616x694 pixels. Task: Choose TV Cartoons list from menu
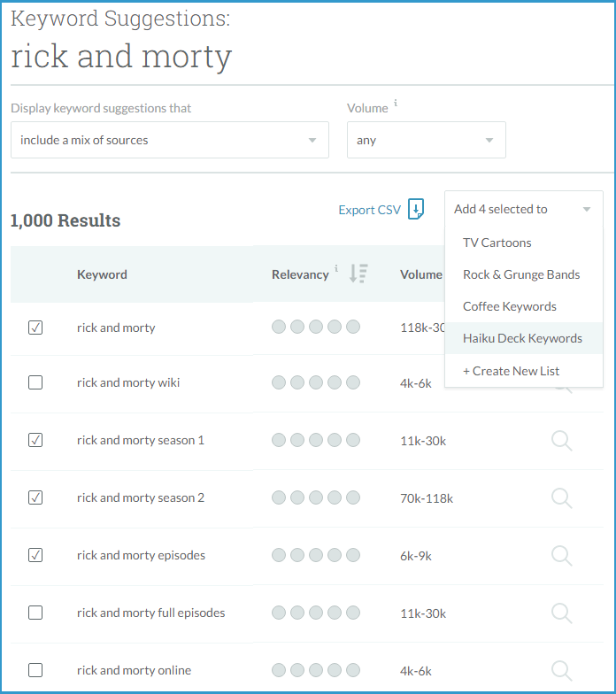497,243
